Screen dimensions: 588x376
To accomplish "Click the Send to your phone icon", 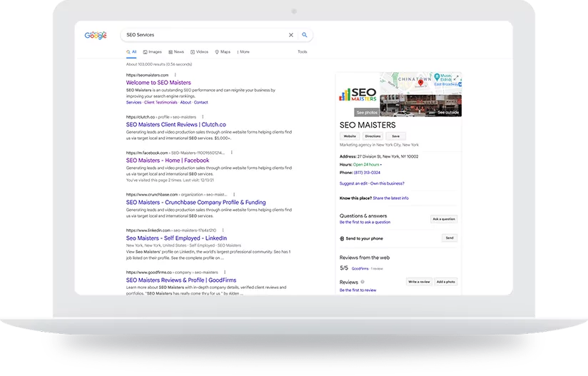I will coord(342,238).
